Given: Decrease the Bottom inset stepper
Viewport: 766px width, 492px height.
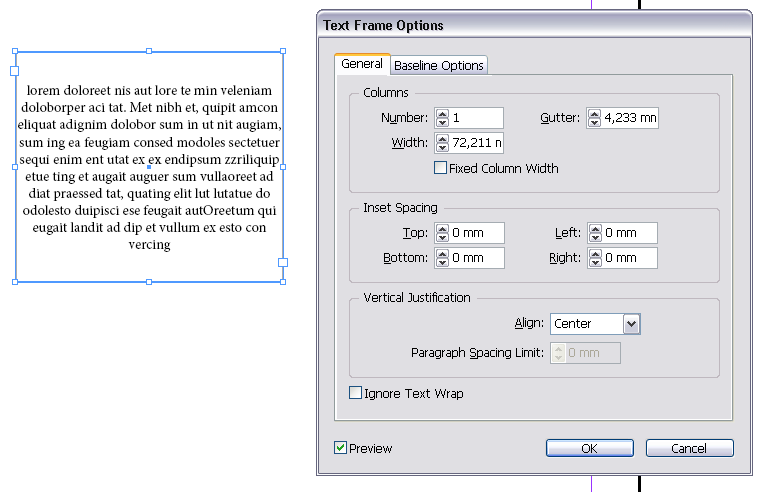Looking at the screenshot, I should 443,262.
